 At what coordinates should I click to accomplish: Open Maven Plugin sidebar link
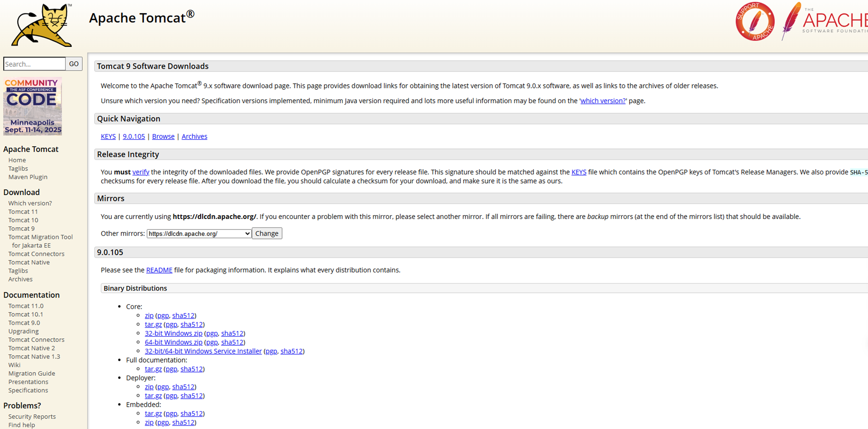(28, 177)
